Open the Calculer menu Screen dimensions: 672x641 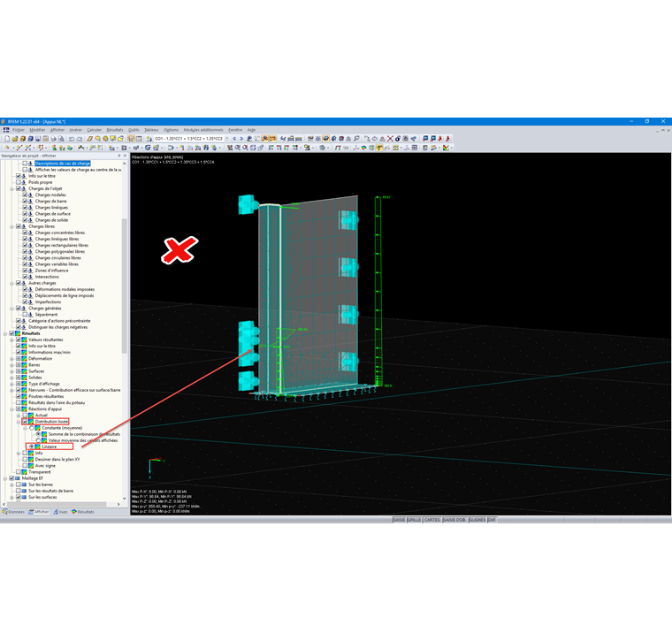[x=95, y=130]
